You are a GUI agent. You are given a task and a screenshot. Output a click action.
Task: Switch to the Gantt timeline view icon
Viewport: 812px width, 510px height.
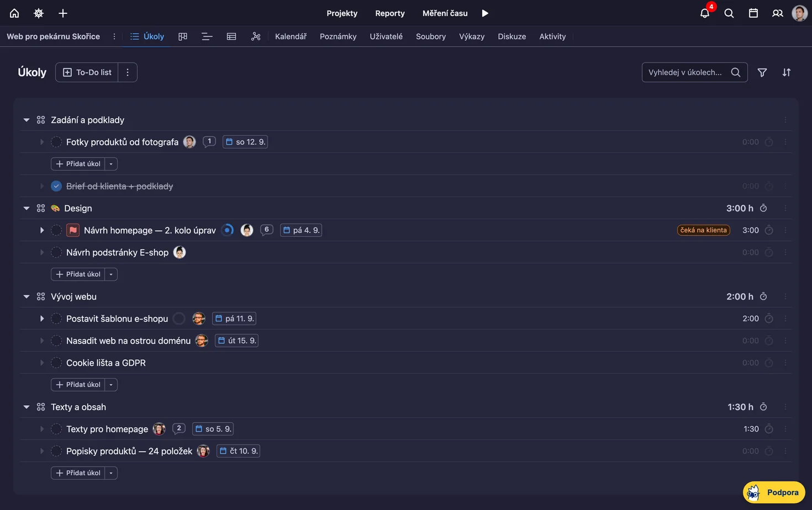(x=207, y=36)
